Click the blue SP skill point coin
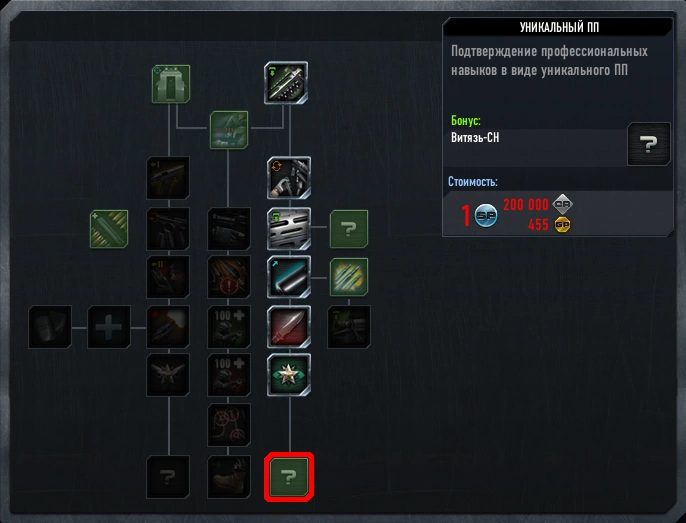This screenshot has width=686, height=523. click(486, 215)
